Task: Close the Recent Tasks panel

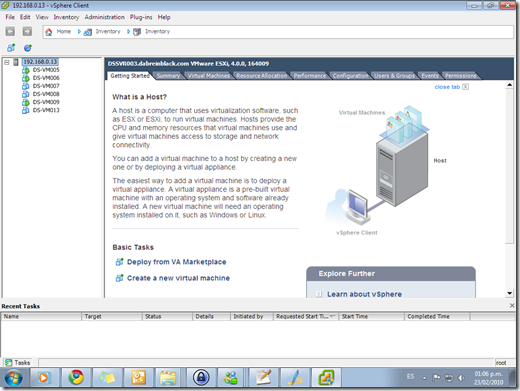Action: (x=512, y=306)
